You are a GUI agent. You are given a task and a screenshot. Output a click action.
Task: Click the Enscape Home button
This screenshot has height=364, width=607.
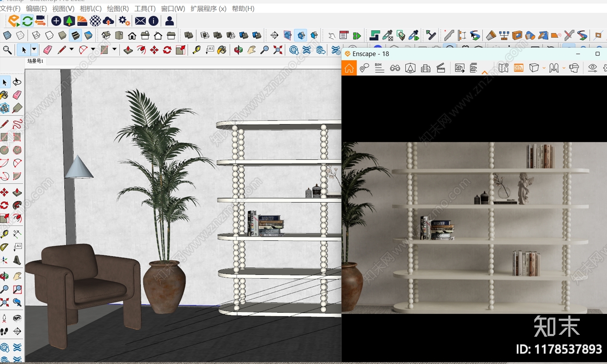coord(349,68)
